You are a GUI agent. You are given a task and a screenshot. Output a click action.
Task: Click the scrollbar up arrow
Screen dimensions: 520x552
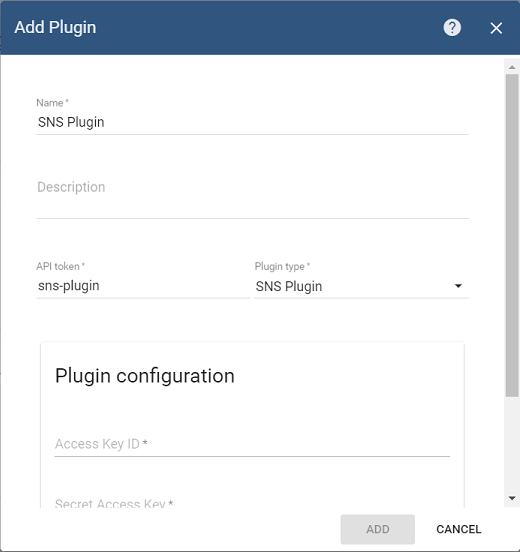tap(512, 67)
